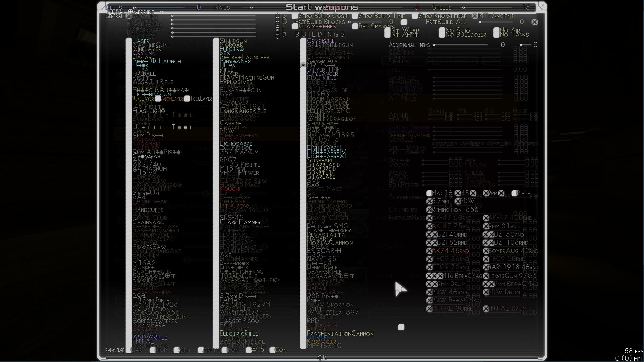
Task: Toggle the Knowledge Arch checkbox
Action: [201, 350]
